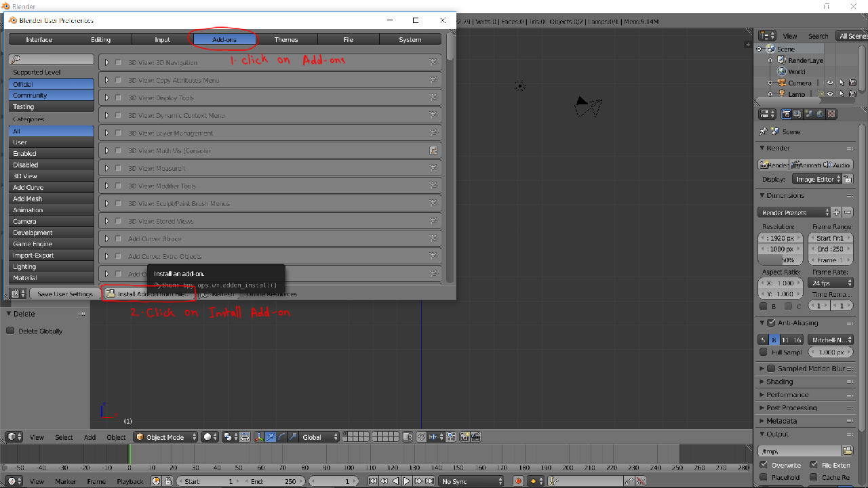Viewport: 868px width, 488px height.
Task: Click the Render button
Action: (x=773, y=165)
